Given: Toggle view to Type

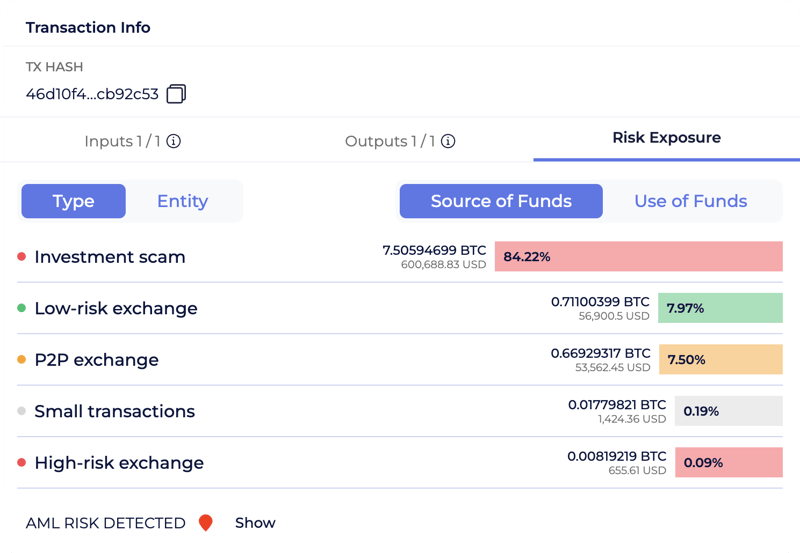Looking at the screenshot, I should click(x=73, y=201).
